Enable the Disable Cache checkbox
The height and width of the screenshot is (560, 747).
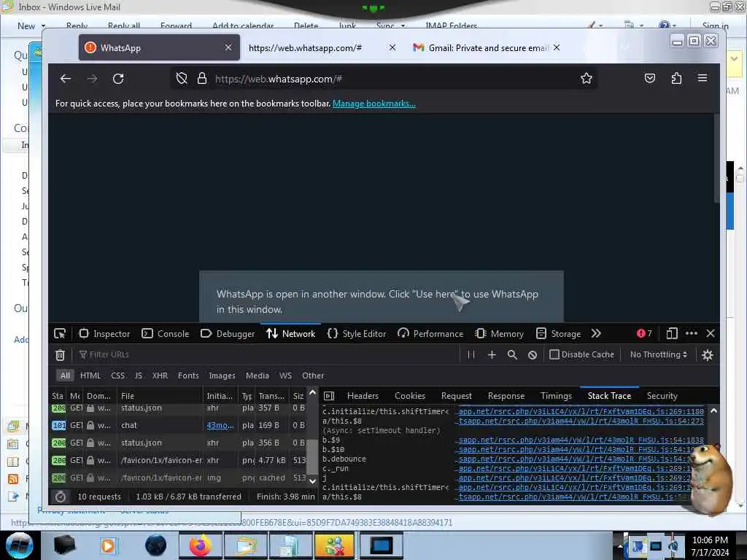pyautogui.click(x=554, y=355)
